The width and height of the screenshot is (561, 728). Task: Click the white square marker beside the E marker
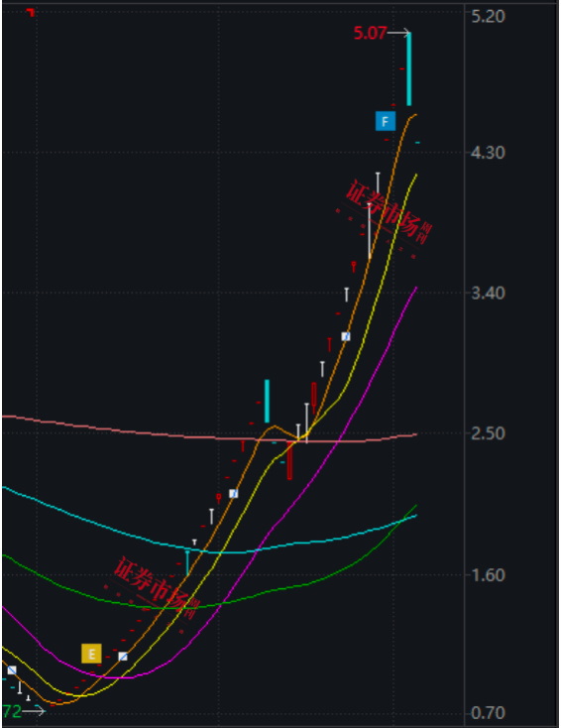123,656
